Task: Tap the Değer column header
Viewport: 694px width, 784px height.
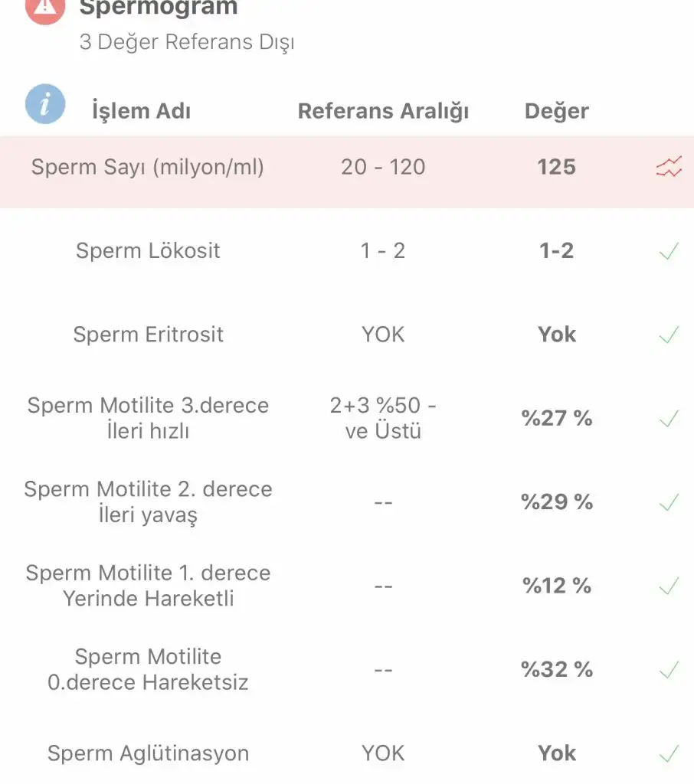Action: pyautogui.click(x=557, y=111)
